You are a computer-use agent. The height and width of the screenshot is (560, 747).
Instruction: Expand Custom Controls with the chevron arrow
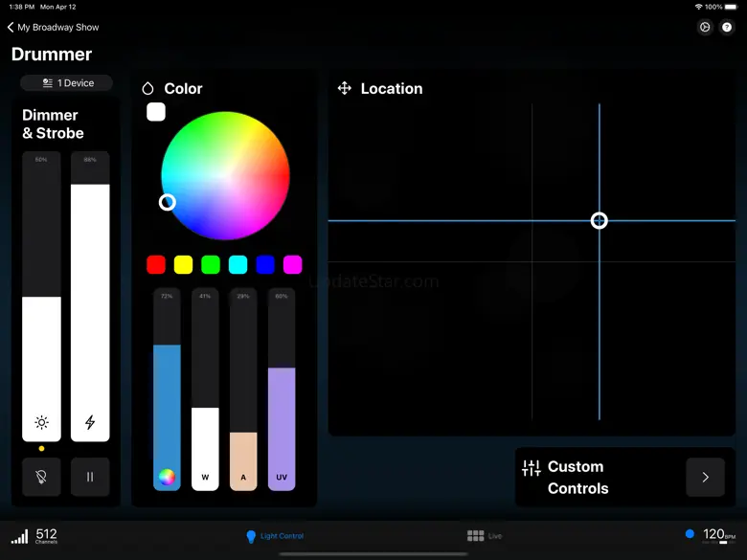point(705,477)
